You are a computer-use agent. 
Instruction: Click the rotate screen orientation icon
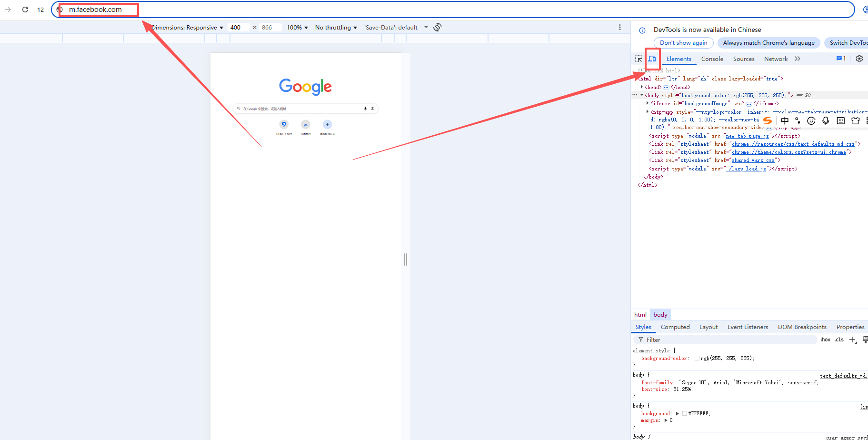438,27
